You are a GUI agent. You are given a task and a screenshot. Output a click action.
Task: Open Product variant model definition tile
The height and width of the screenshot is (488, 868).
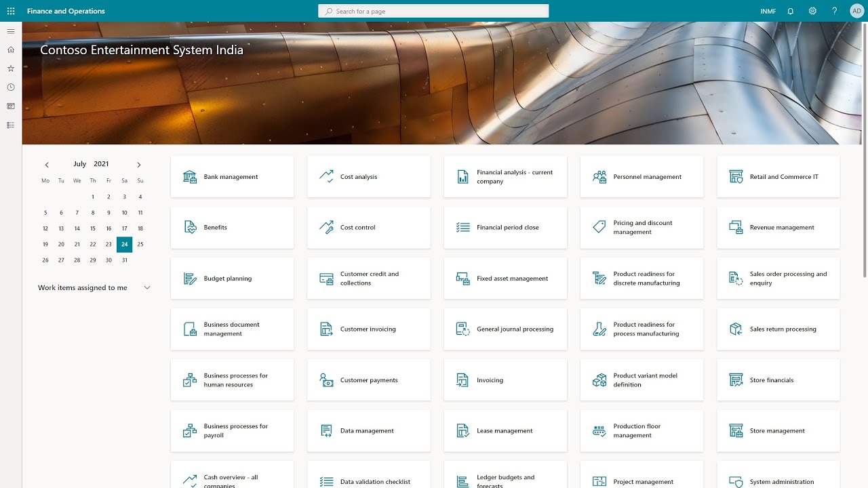pos(642,380)
